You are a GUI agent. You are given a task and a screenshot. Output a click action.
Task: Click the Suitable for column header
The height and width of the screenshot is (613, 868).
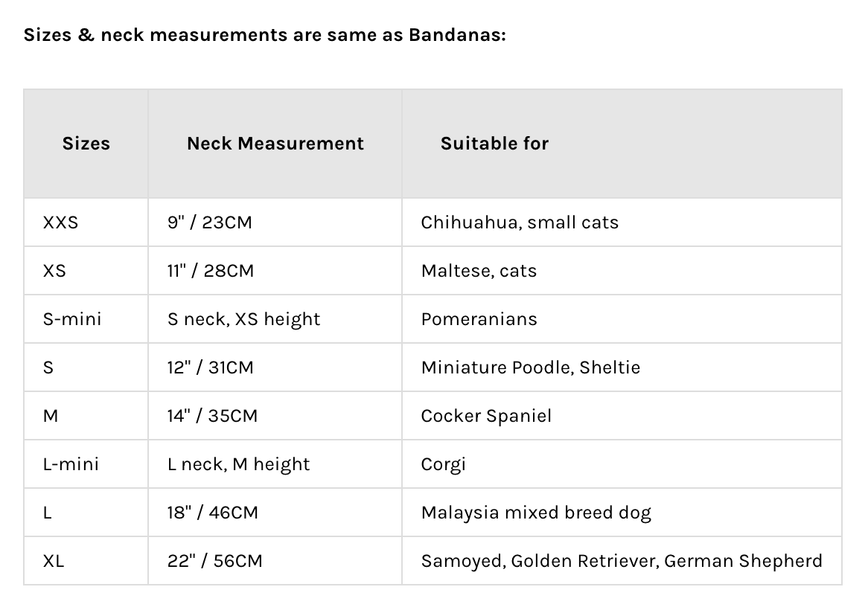click(x=494, y=144)
